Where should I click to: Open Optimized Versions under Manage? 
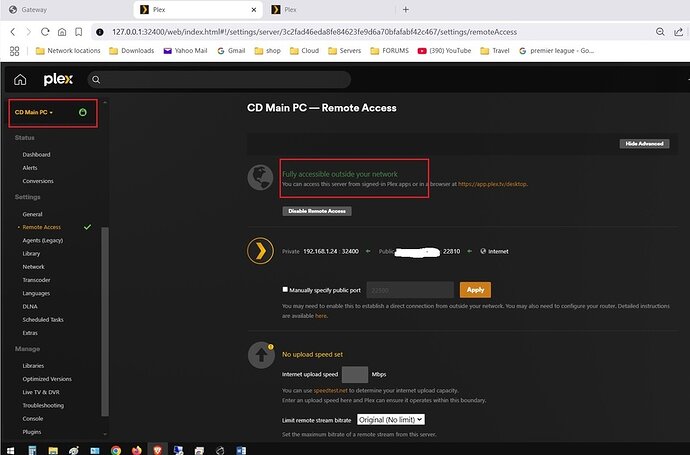[x=47, y=379]
